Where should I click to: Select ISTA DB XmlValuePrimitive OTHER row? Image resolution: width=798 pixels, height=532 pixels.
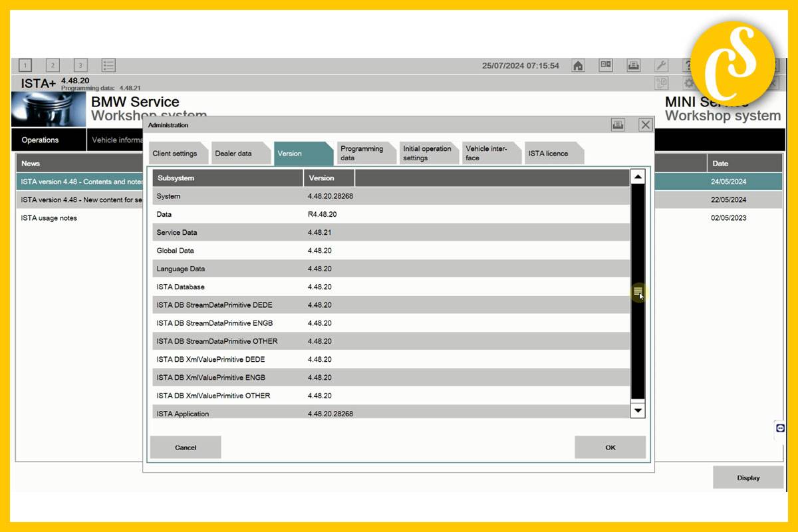391,396
